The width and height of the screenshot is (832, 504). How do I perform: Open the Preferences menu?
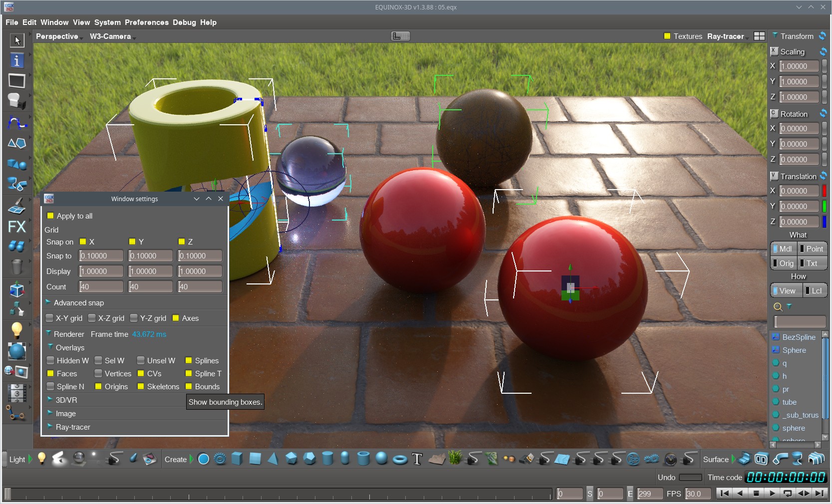click(146, 22)
